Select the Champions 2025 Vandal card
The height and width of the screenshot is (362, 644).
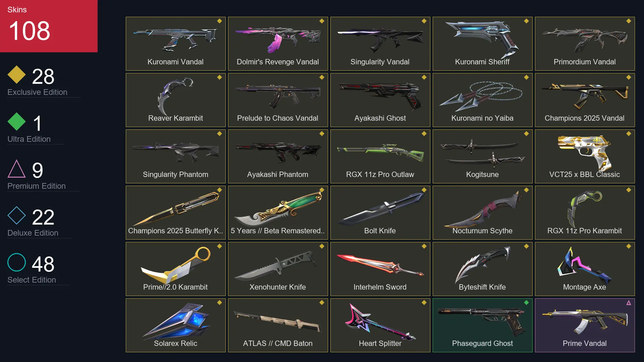click(585, 100)
